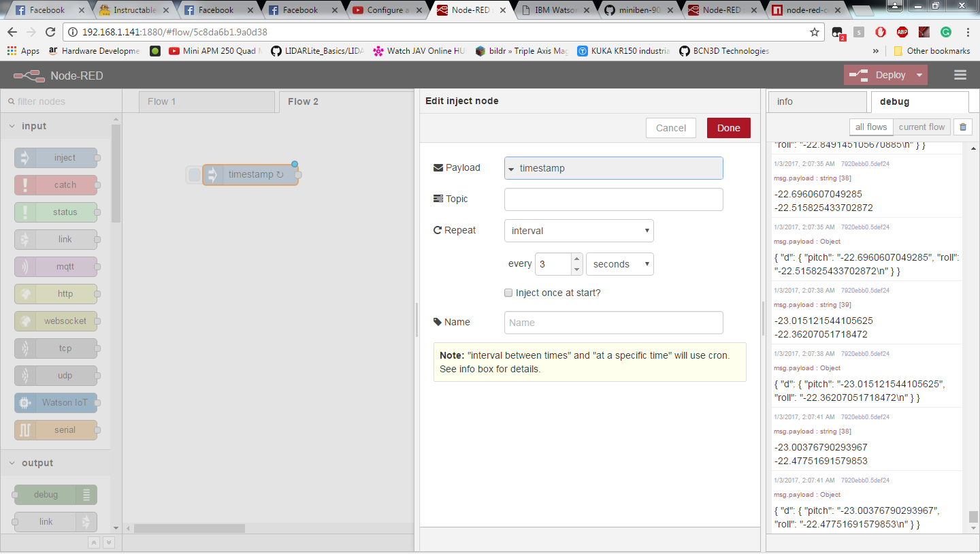Viewport: 980px width, 554px height.
Task: Open the KUKA KR150 bookmark
Action: point(623,51)
